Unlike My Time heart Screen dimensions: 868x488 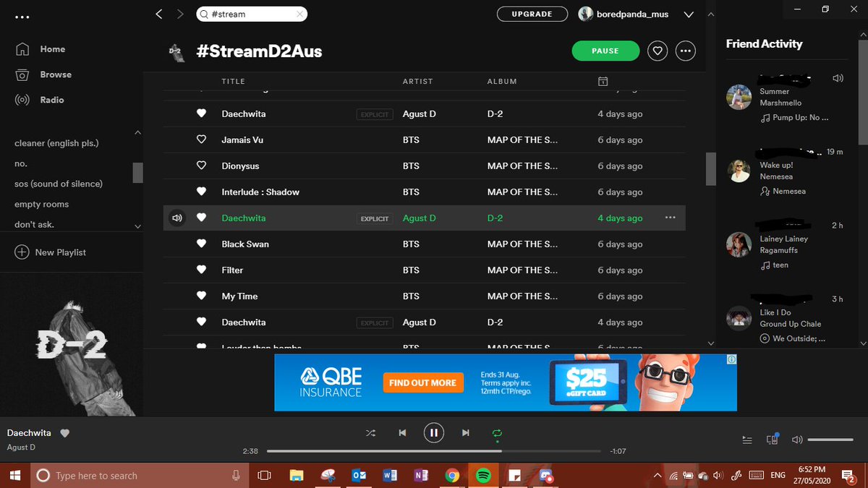coord(202,296)
